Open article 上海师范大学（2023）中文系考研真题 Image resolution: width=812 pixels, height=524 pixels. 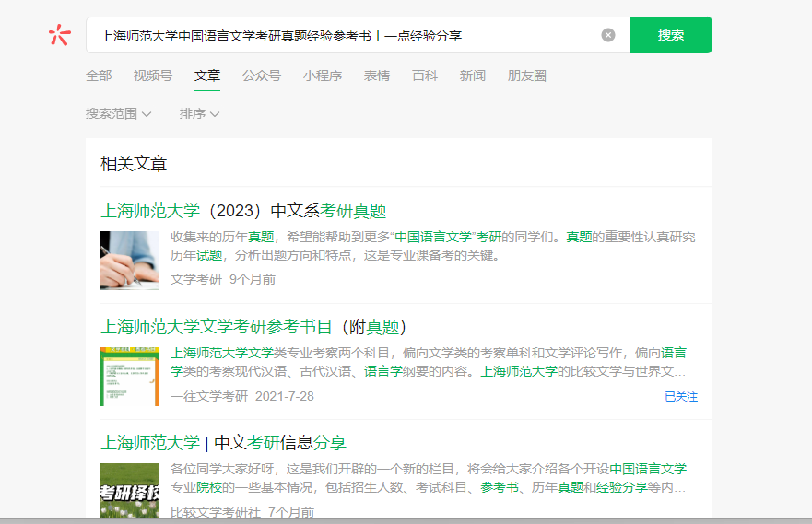(243, 211)
